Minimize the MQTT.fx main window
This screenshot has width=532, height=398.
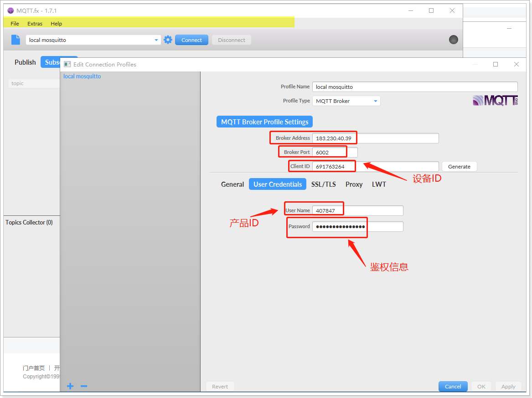click(x=411, y=10)
